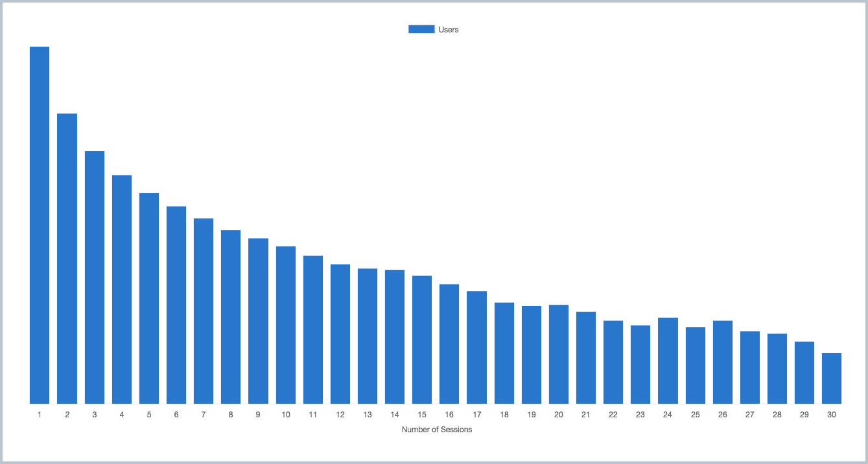Select the bar for 14 sessions

[x=395, y=337]
